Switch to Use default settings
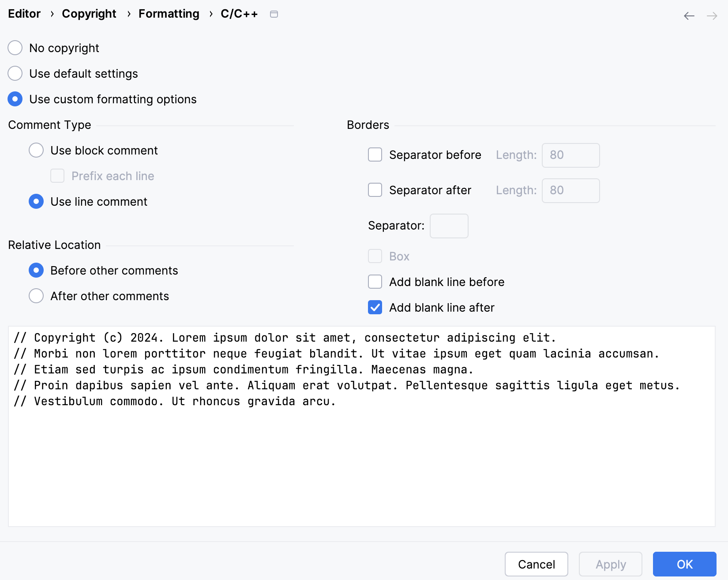 click(x=15, y=73)
